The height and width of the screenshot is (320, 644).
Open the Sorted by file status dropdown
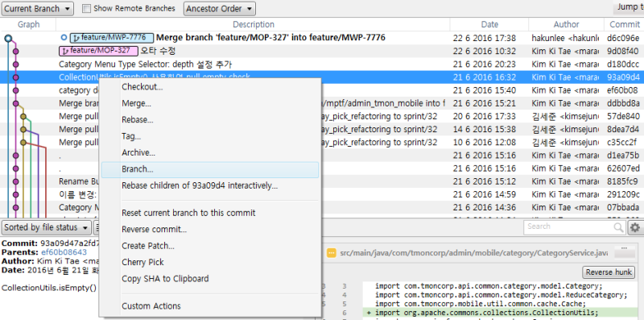pos(47,227)
